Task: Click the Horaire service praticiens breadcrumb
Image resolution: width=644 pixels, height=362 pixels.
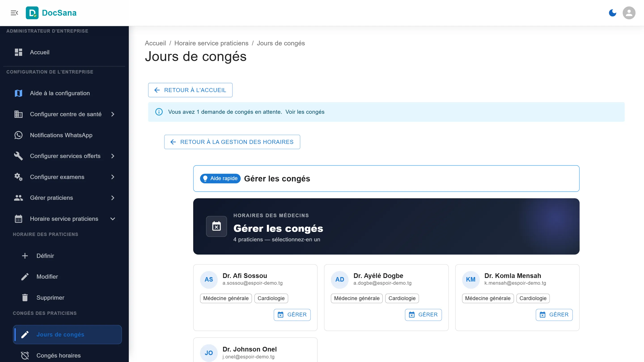Action: click(211, 43)
